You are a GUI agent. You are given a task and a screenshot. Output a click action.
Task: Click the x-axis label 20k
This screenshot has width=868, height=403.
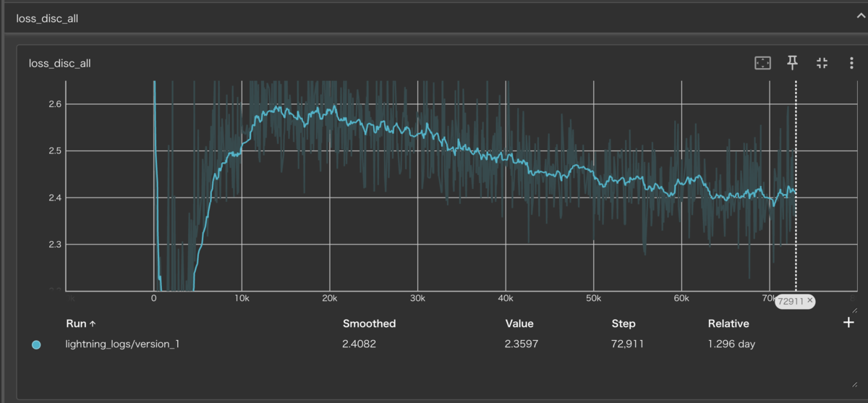[x=330, y=298]
